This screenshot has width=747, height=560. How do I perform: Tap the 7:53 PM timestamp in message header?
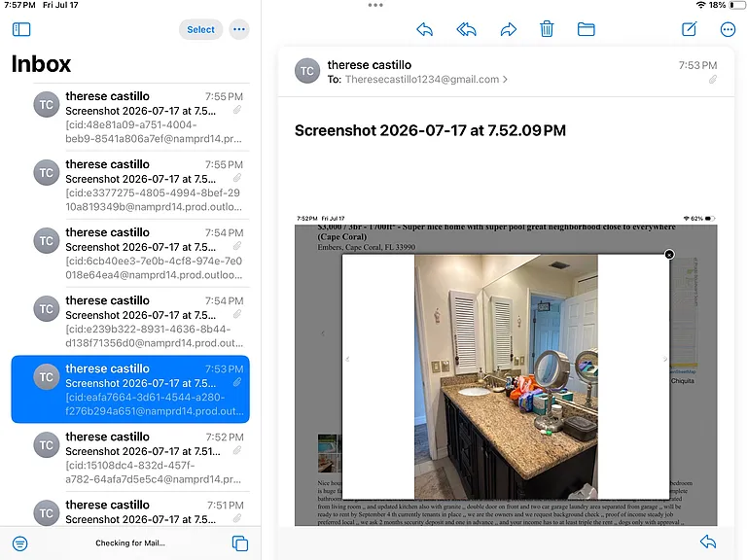[697, 65]
